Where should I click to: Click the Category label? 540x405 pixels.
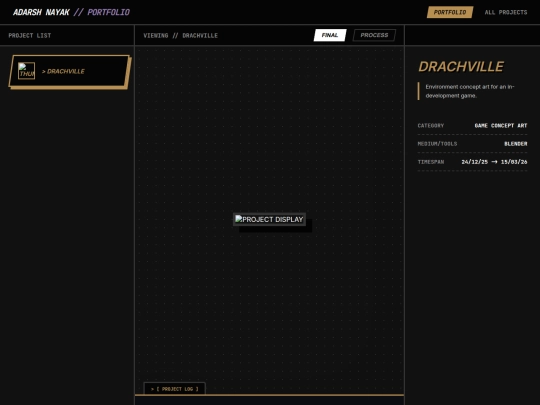pyautogui.click(x=431, y=126)
